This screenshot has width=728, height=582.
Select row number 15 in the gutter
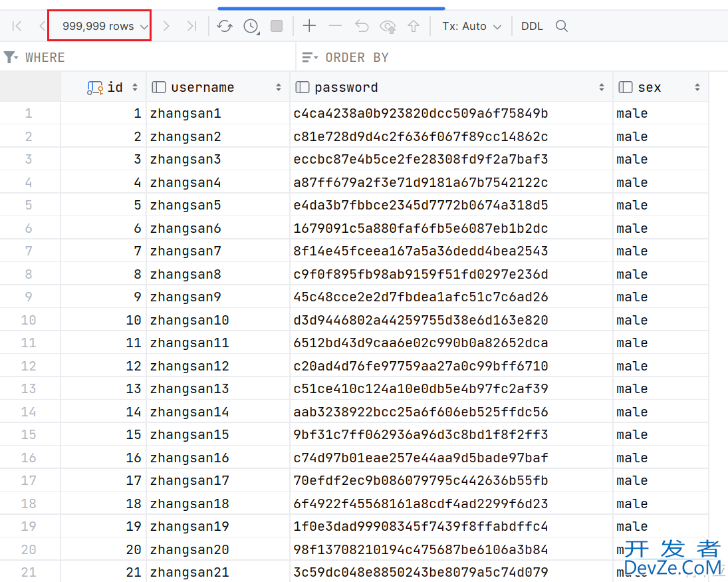[29, 435]
